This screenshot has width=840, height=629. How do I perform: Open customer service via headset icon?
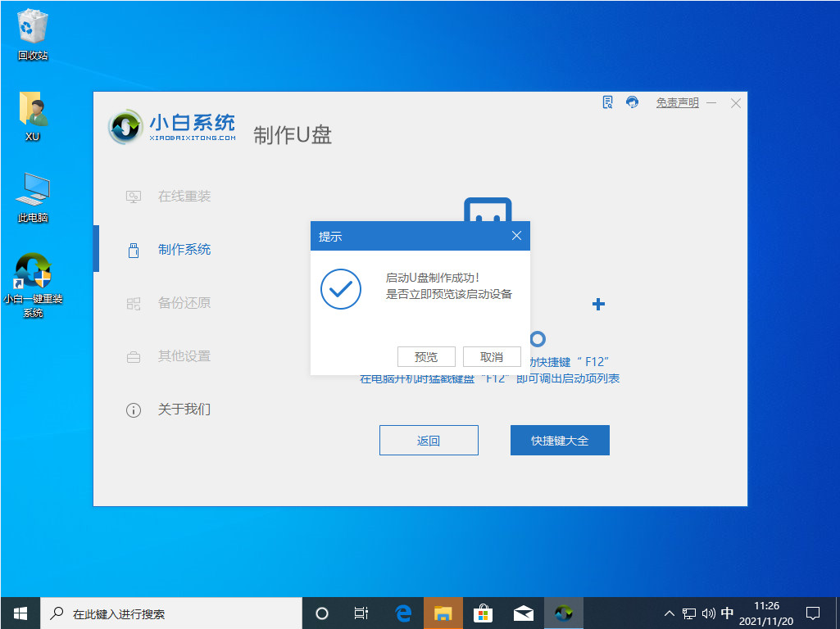[631, 102]
